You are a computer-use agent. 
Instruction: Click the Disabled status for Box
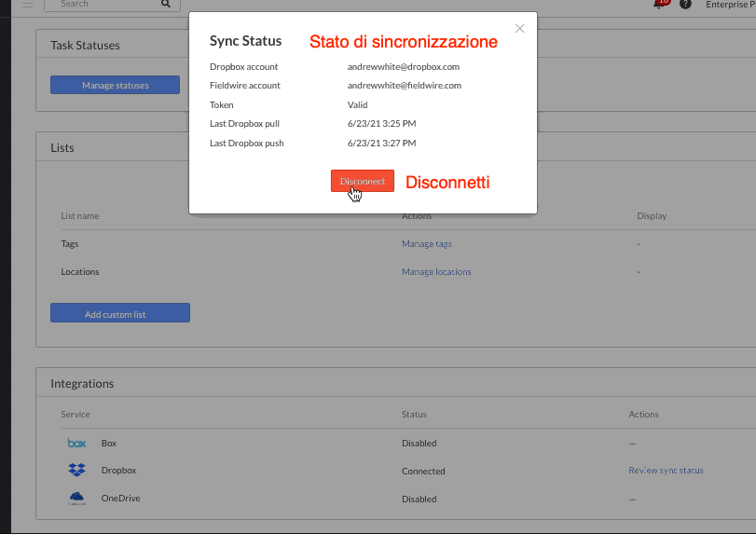point(419,443)
